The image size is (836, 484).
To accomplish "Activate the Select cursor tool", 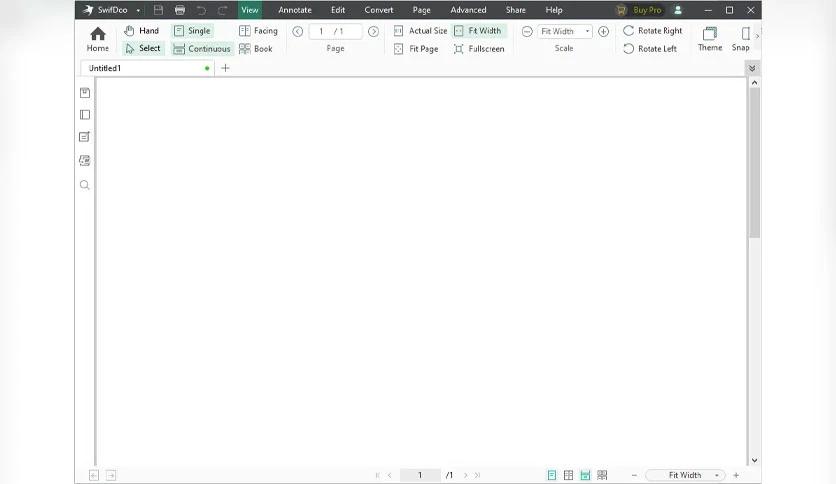I will pyautogui.click(x=143, y=49).
